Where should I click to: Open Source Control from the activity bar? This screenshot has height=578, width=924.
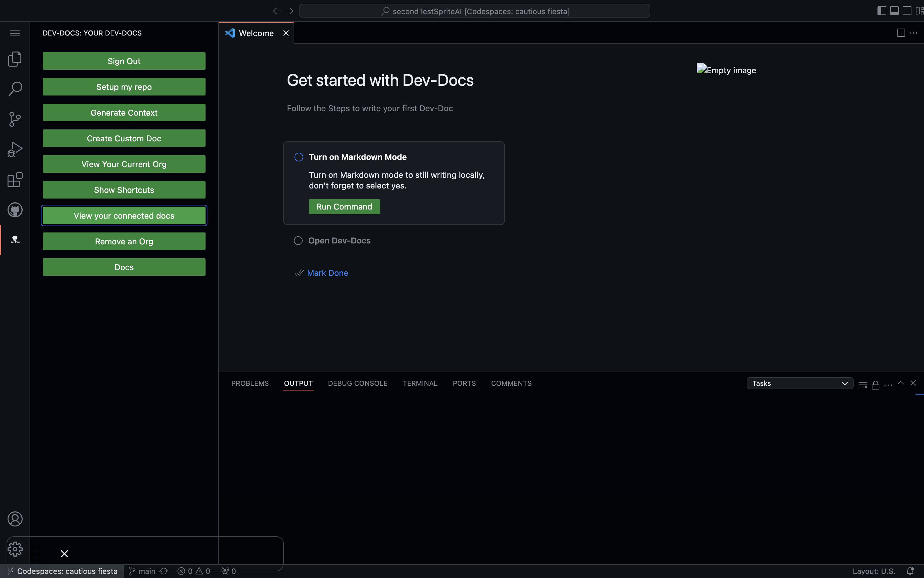(14, 119)
